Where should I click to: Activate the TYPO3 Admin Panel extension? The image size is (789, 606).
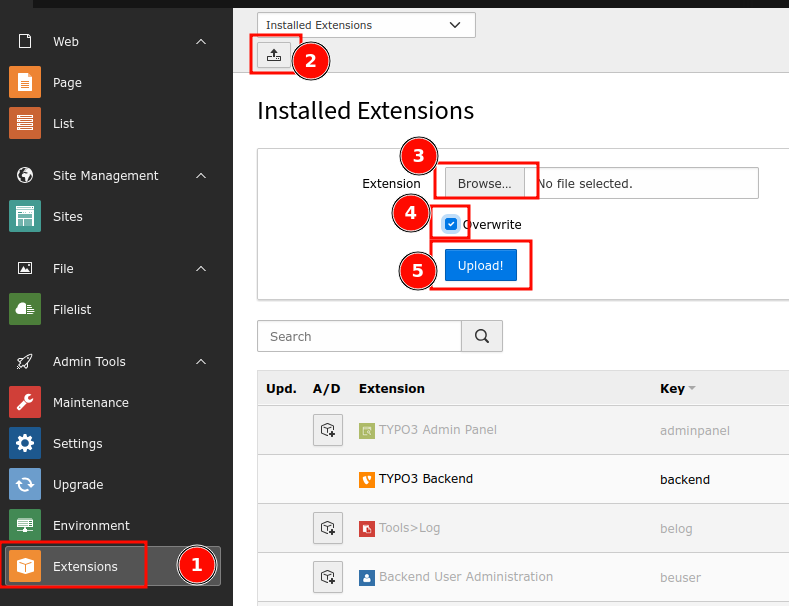[328, 430]
